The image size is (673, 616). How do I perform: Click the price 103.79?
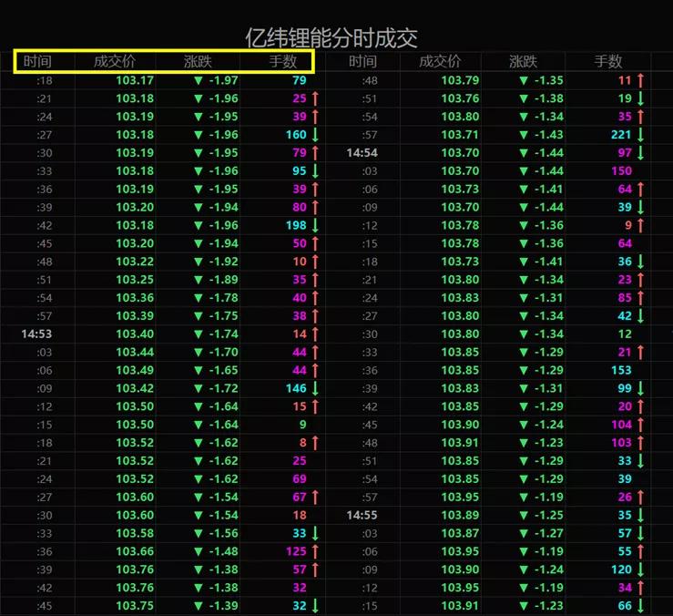point(460,80)
